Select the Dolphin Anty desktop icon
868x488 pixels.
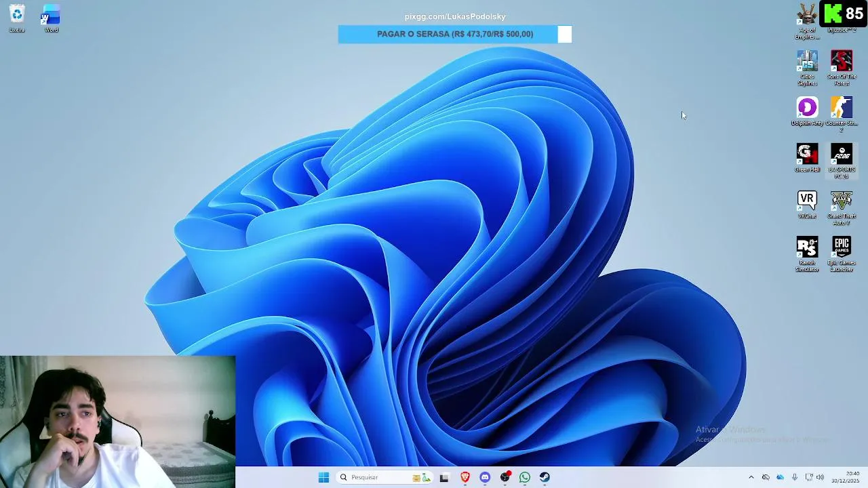click(x=807, y=112)
